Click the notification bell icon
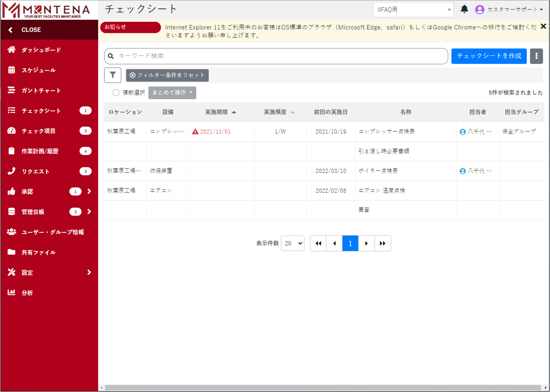The width and height of the screenshot is (550, 392). pyautogui.click(x=464, y=9)
